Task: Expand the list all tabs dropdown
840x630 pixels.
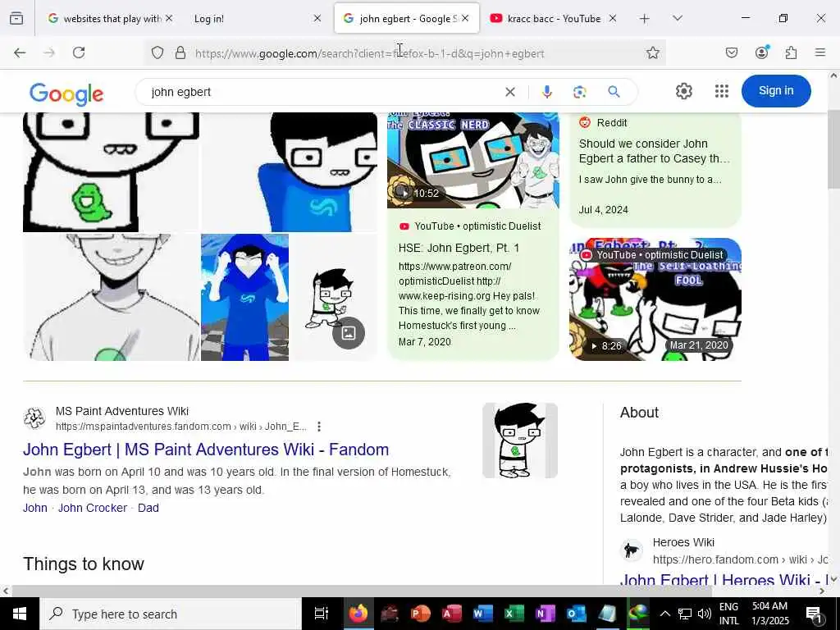Action: tap(677, 19)
